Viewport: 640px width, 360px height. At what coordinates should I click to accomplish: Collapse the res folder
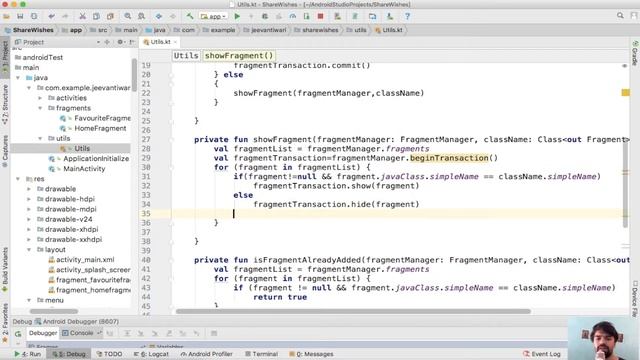coord(18,179)
